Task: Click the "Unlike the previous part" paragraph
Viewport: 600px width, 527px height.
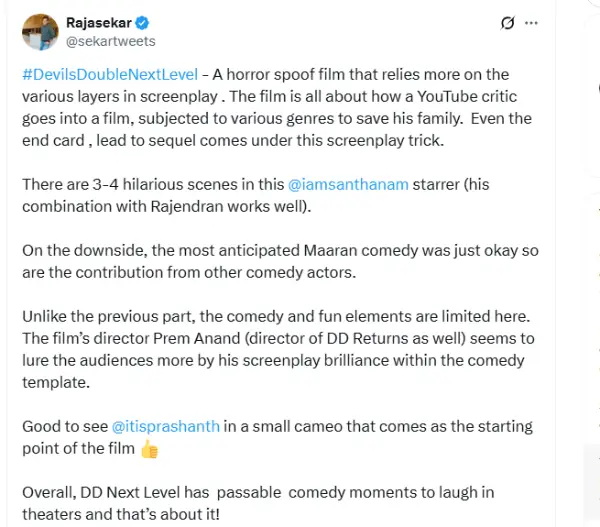Action: (x=278, y=349)
